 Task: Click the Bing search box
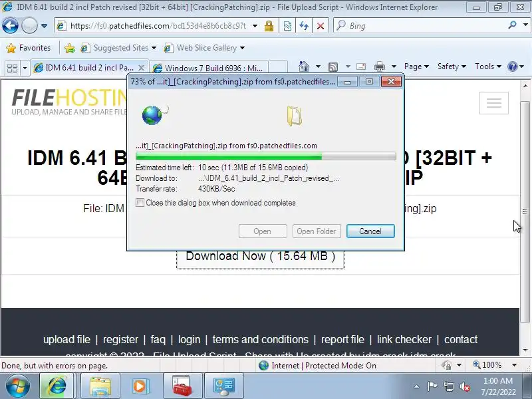click(x=421, y=26)
